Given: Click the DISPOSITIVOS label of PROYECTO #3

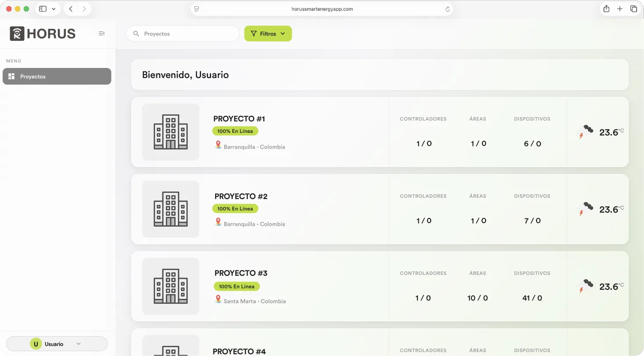Looking at the screenshot, I should (532, 273).
